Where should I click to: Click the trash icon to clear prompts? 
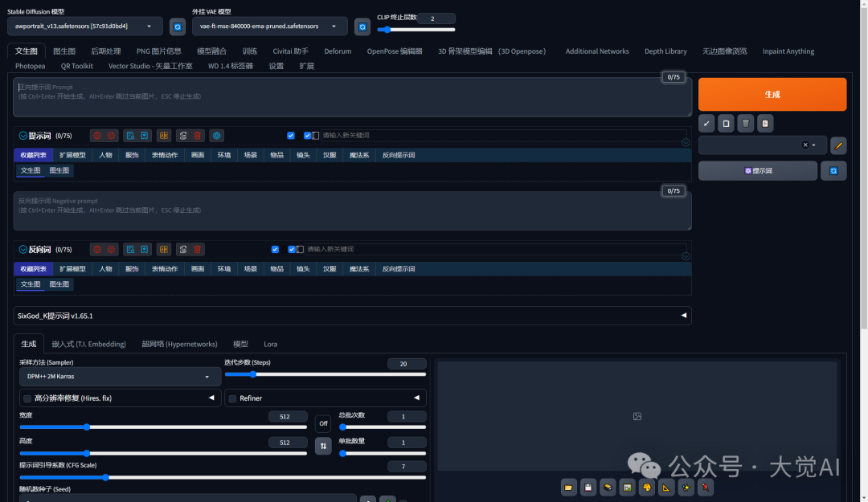pos(745,124)
